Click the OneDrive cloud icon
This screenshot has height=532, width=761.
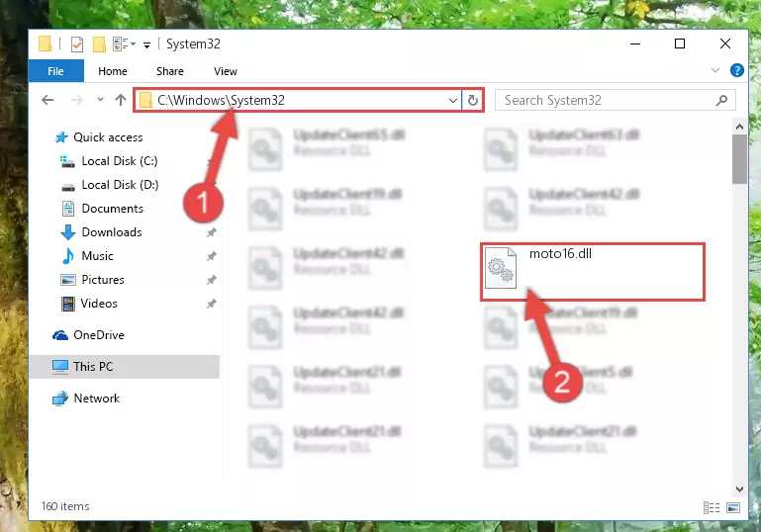[x=60, y=335]
